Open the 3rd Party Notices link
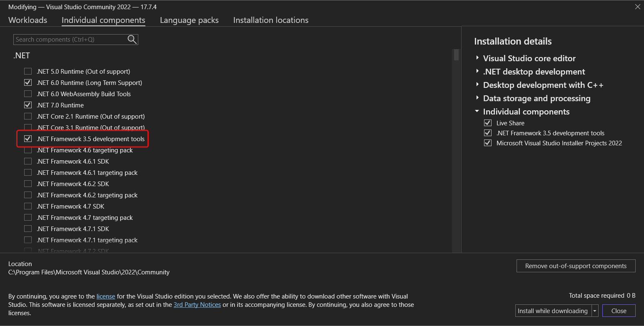The image size is (644, 326). (197, 305)
